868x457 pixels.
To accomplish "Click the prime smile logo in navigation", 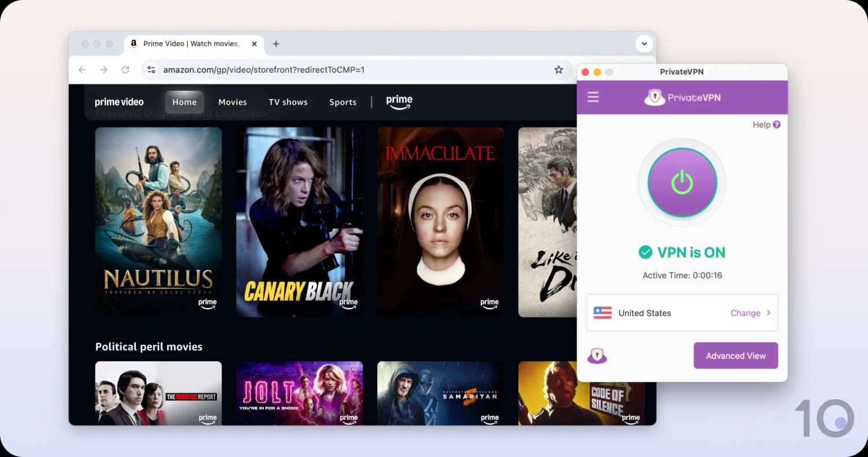I will (x=399, y=101).
